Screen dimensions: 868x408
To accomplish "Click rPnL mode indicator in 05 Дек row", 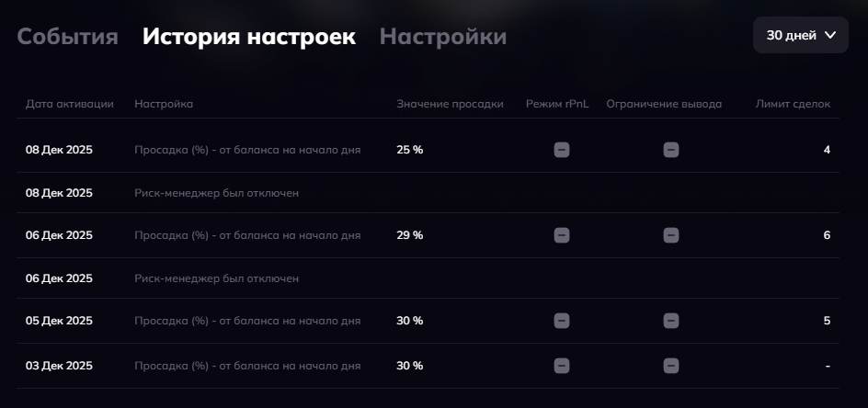I will 562,321.
